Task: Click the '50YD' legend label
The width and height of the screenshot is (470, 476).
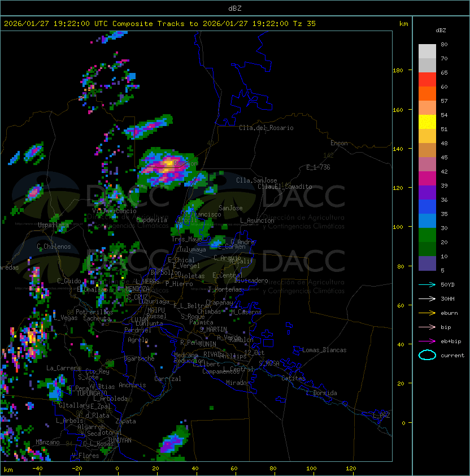Action: tap(447, 285)
